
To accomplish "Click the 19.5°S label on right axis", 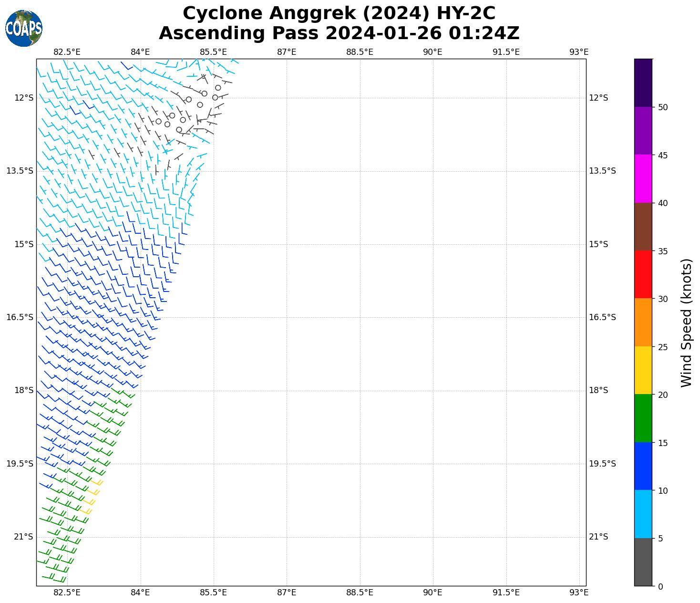I will [x=602, y=464].
